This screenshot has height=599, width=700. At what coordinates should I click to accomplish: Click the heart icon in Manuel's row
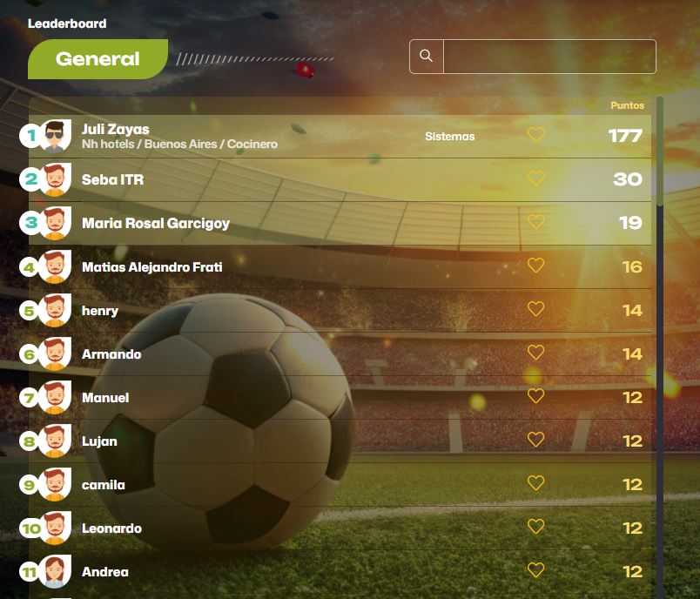tap(535, 396)
